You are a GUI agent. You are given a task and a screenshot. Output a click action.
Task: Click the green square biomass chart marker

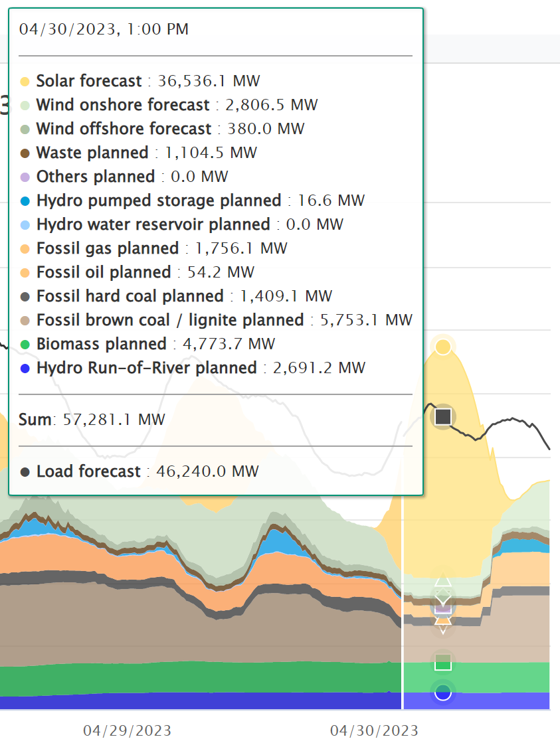tap(442, 662)
